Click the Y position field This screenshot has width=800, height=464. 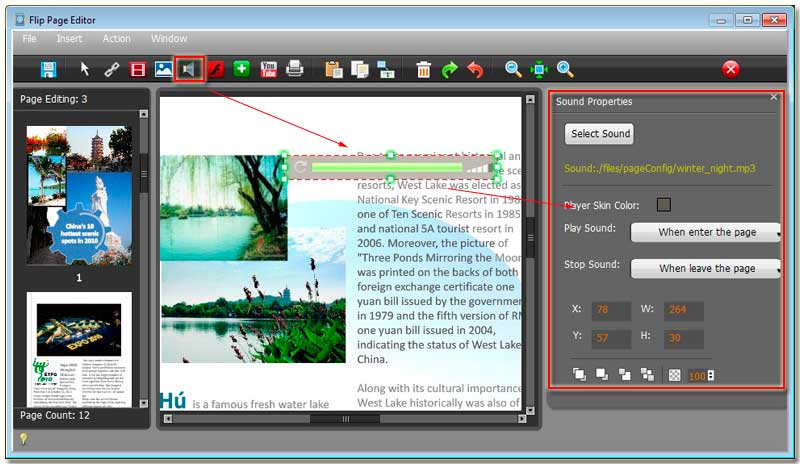click(611, 338)
